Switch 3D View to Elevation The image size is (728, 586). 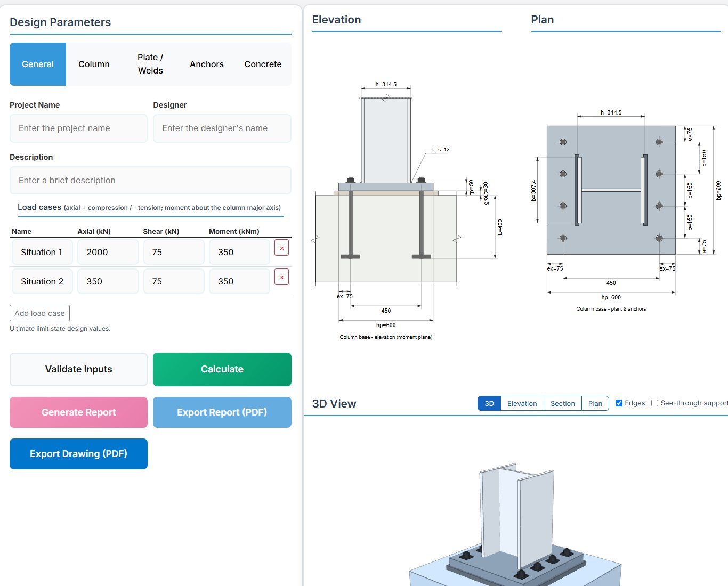(522, 403)
